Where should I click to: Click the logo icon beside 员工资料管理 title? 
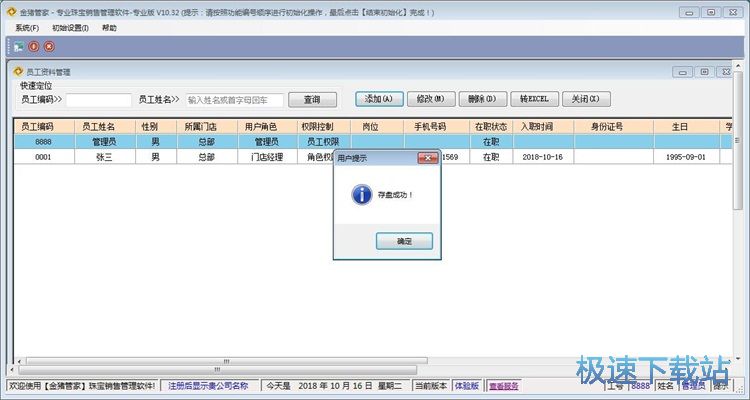point(18,72)
